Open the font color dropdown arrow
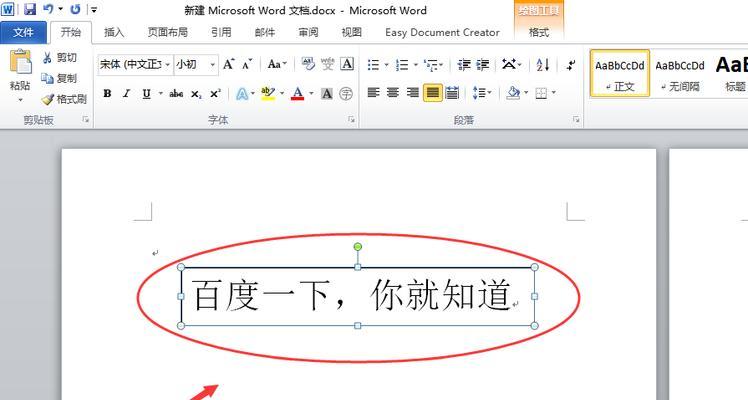This screenshot has width=748, height=400. [311, 93]
